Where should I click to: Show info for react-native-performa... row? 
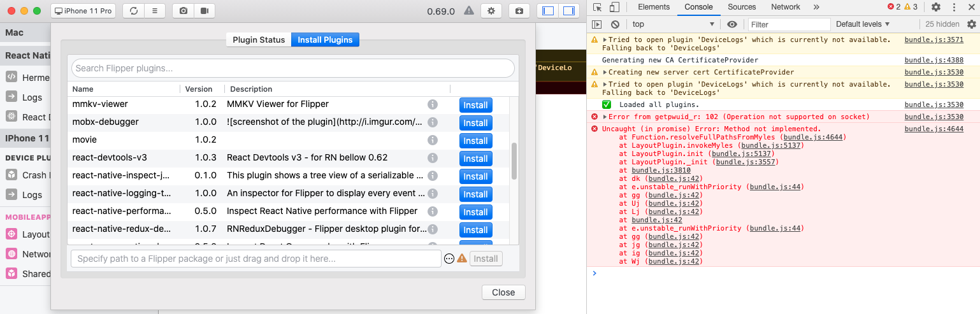(432, 211)
